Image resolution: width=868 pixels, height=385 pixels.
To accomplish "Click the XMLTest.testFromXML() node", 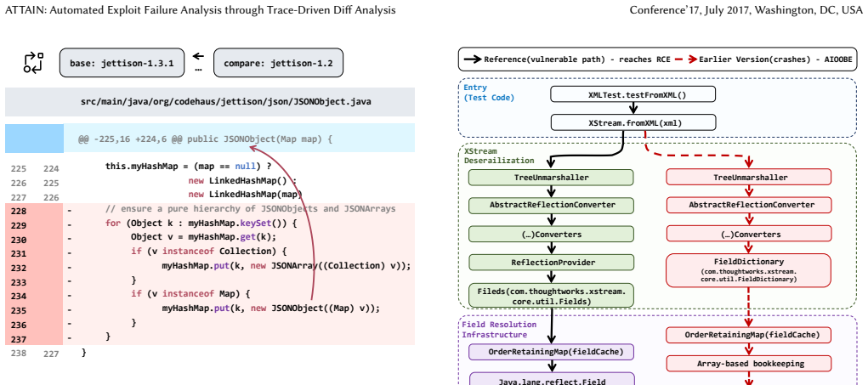I will coord(633,94).
